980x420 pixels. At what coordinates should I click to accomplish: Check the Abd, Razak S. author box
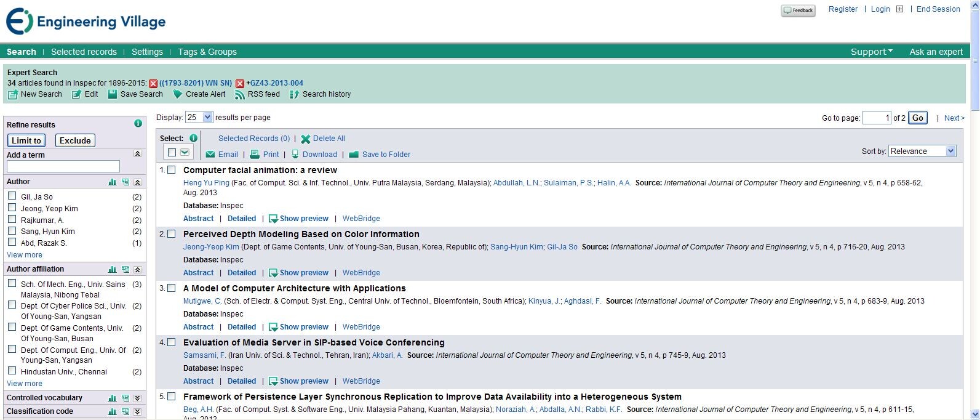point(12,242)
